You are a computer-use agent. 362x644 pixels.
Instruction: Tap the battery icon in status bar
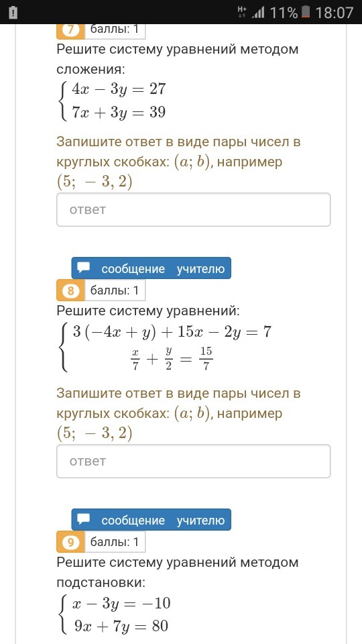click(306, 12)
